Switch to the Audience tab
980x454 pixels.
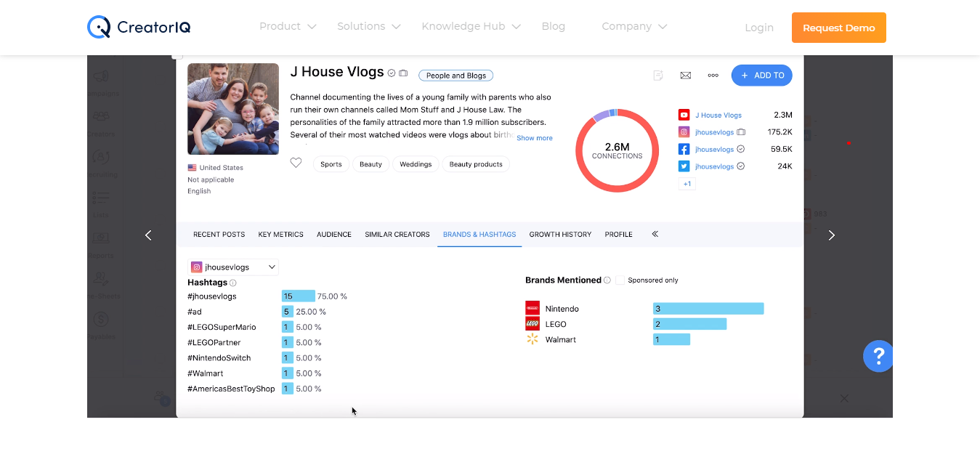334,235
